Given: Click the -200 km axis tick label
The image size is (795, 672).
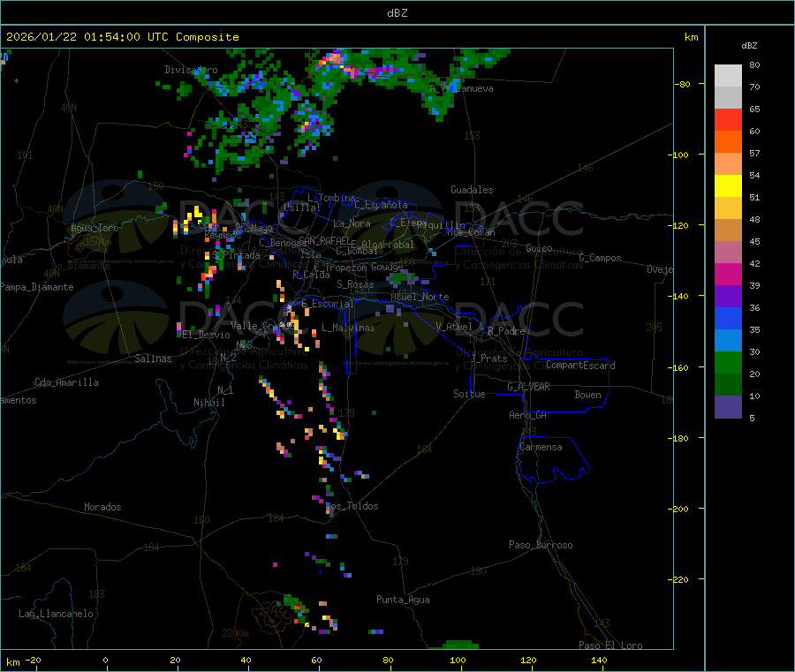Looking at the screenshot, I should pos(678,509).
